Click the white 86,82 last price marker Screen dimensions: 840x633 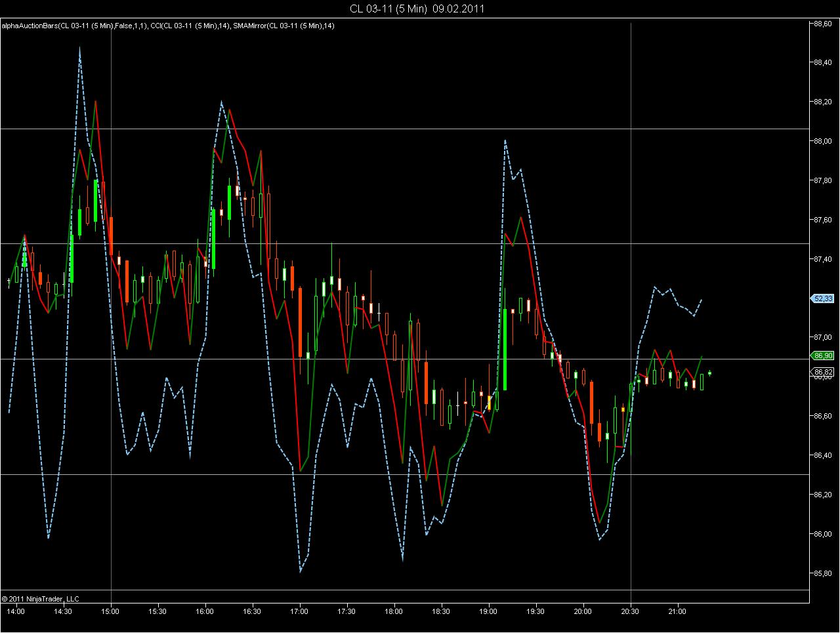pos(823,371)
